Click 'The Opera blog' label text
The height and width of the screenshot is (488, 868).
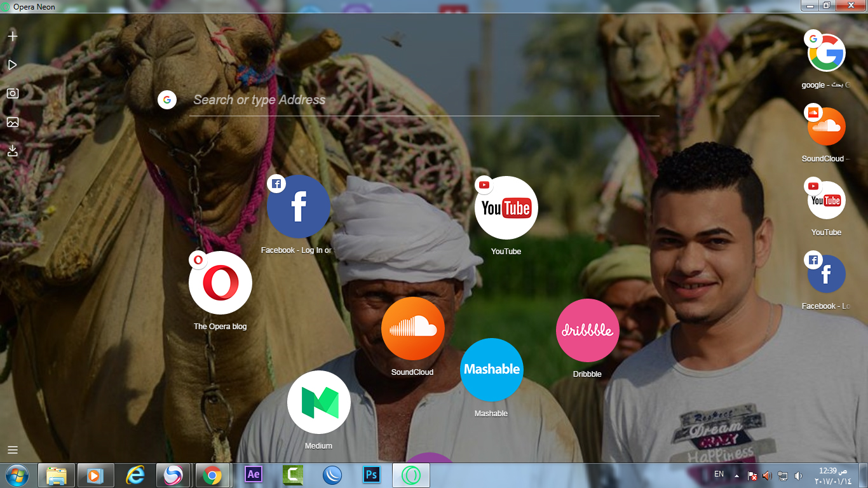pyautogui.click(x=220, y=327)
